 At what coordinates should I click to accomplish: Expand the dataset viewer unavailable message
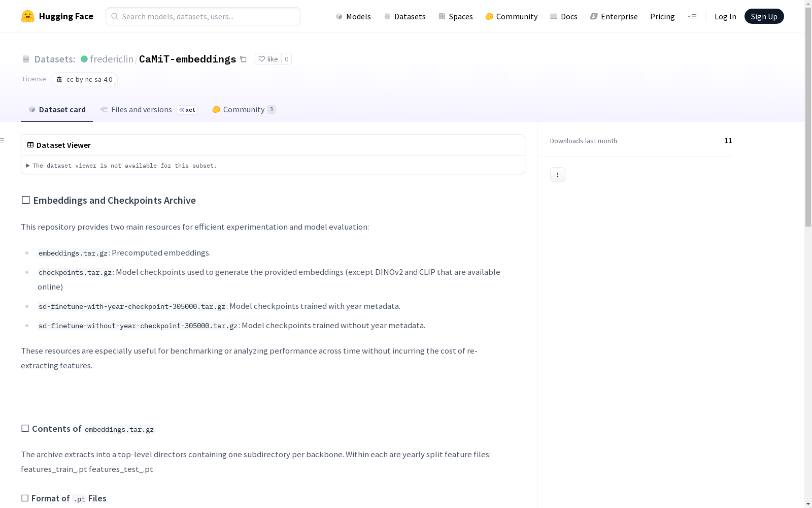pyautogui.click(x=122, y=166)
